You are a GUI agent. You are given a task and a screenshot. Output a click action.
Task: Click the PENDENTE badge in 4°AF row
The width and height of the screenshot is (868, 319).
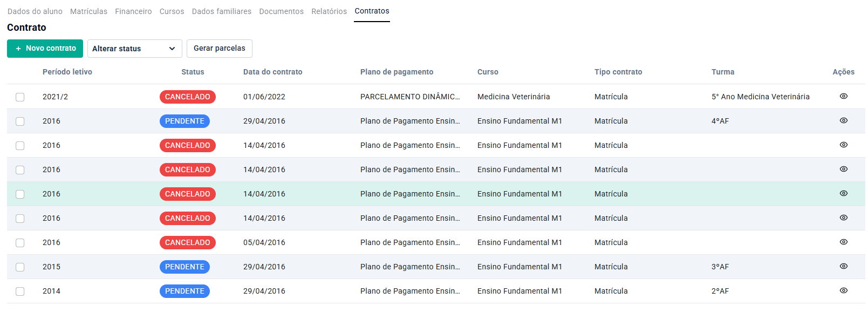tap(184, 121)
